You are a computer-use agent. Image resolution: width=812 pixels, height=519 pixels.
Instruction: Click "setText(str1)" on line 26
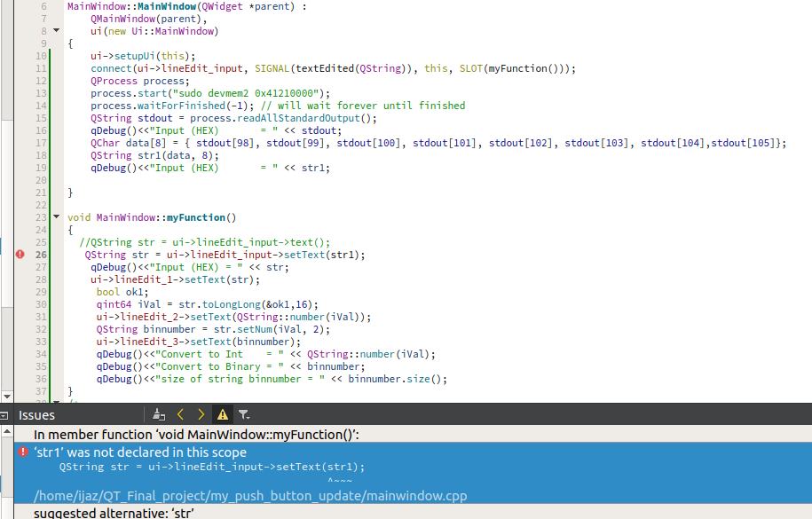(322, 255)
